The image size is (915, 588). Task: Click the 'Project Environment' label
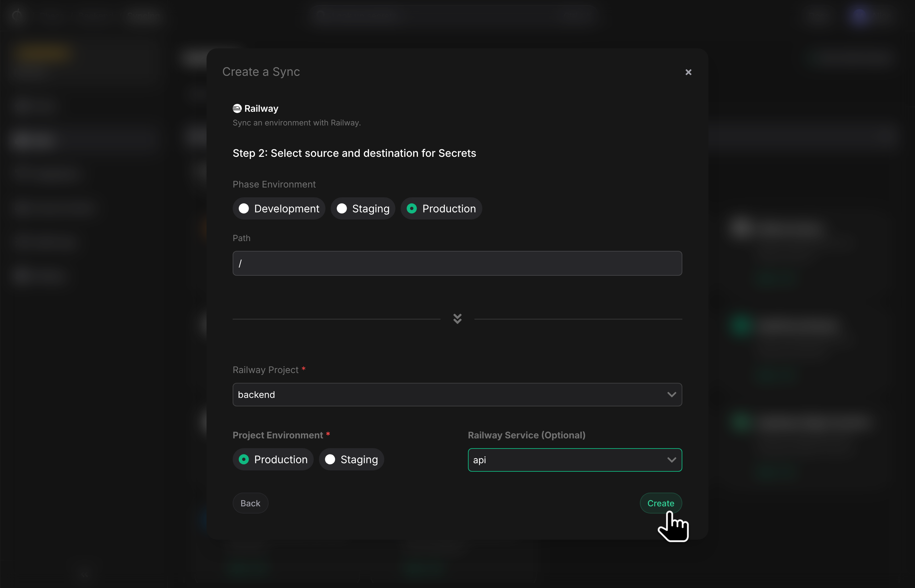point(278,435)
